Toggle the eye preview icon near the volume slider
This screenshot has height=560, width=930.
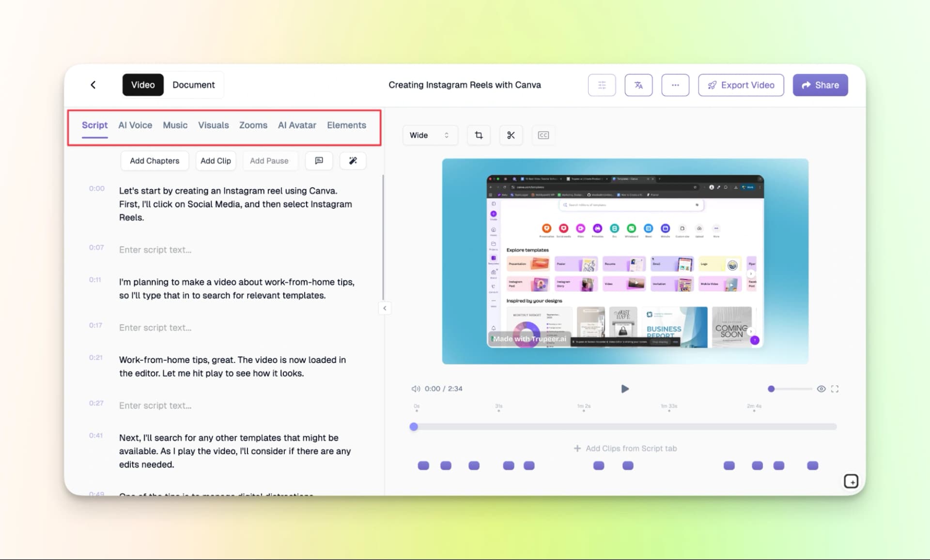[x=821, y=389]
